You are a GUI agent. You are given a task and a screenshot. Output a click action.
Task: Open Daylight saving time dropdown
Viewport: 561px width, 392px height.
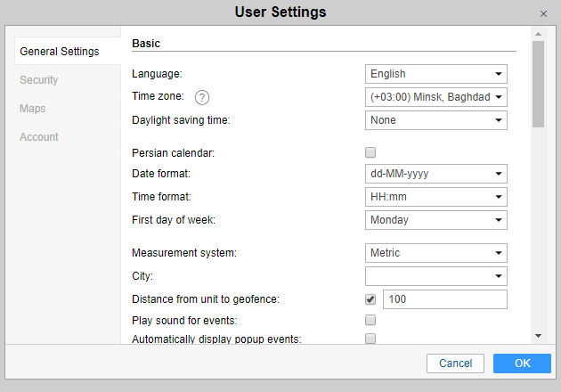435,120
